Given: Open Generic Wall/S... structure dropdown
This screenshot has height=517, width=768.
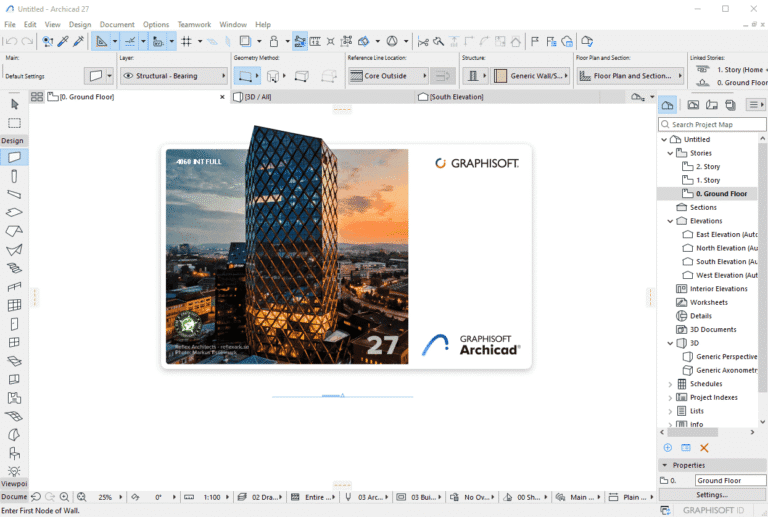Looking at the screenshot, I should [531, 76].
